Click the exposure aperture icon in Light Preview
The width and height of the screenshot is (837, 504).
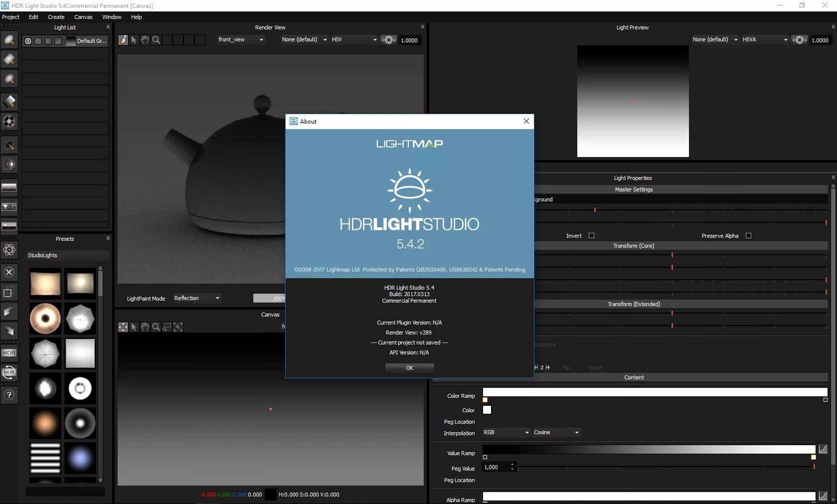[800, 40]
